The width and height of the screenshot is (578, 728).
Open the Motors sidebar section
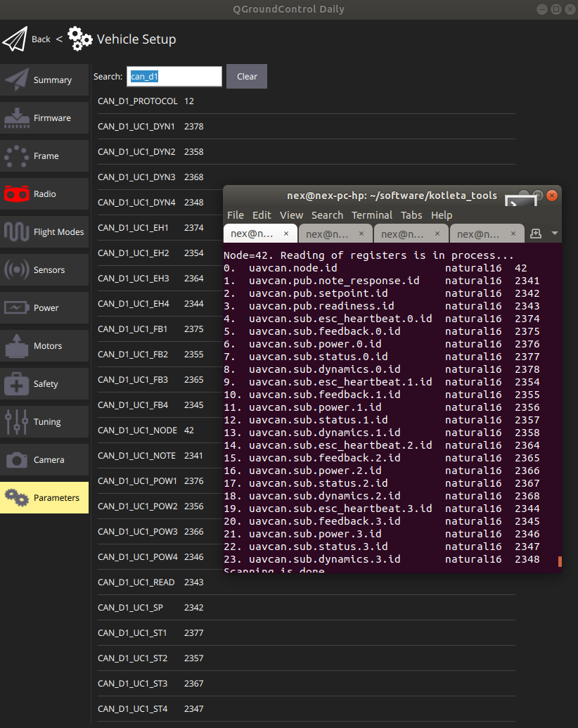click(x=44, y=346)
